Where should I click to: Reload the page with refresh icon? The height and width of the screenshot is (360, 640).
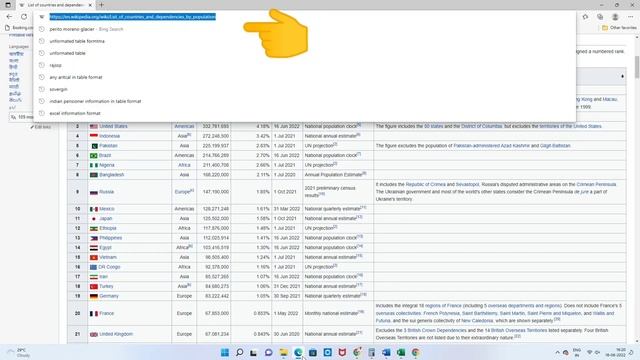pos(24,17)
